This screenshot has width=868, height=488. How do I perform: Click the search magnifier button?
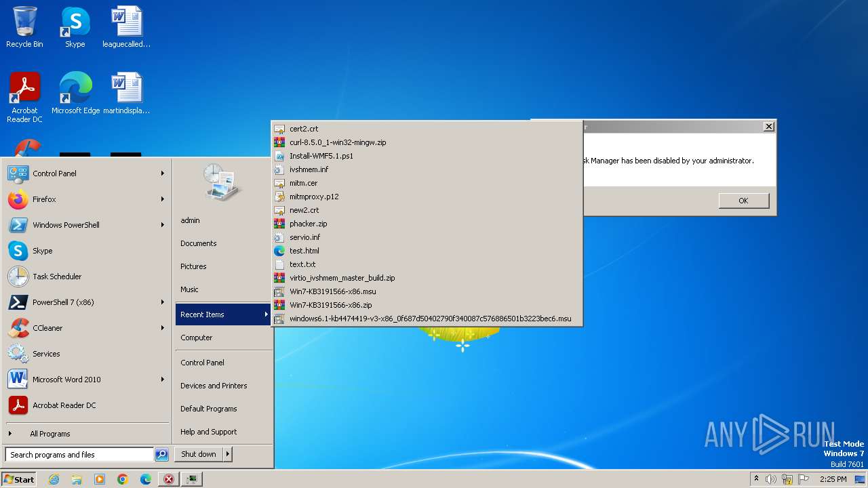[x=161, y=455]
